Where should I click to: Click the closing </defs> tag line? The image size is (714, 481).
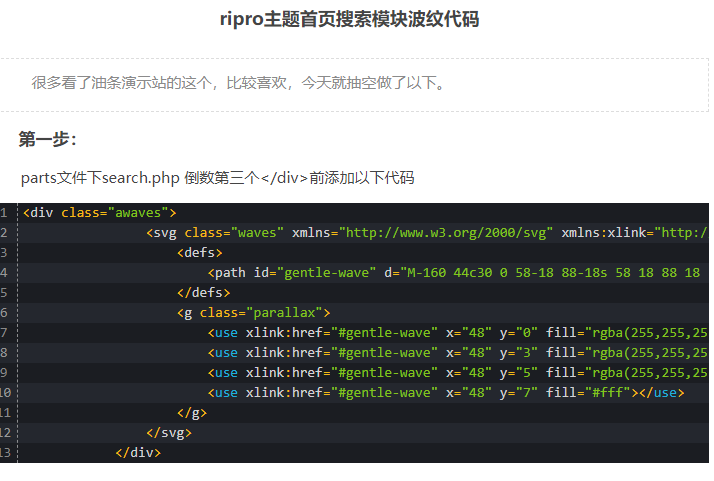(x=204, y=293)
